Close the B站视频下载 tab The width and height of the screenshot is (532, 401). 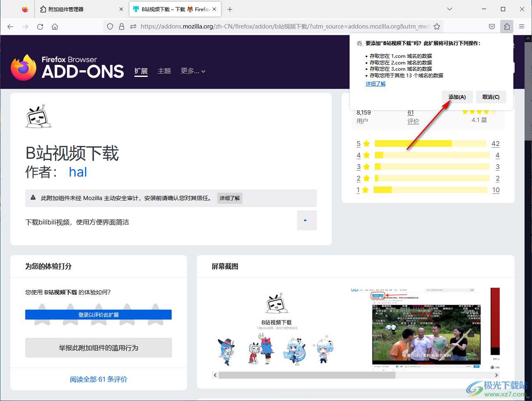(214, 9)
